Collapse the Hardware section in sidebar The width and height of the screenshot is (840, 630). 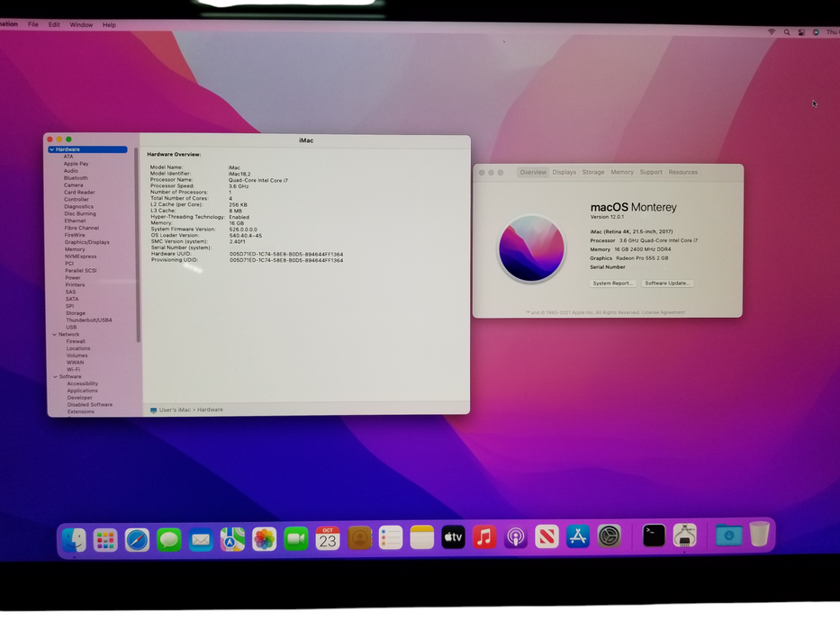click(x=52, y=149)
